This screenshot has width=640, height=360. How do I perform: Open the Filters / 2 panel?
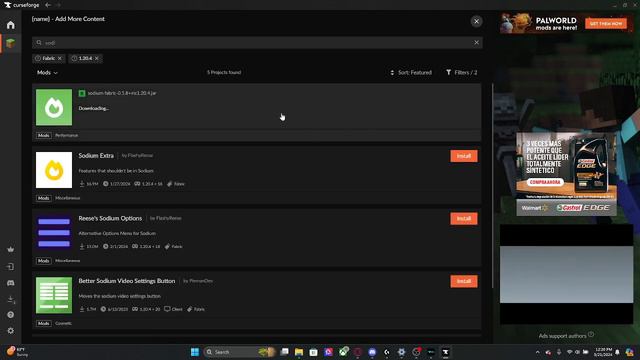[x=462, y=72]
